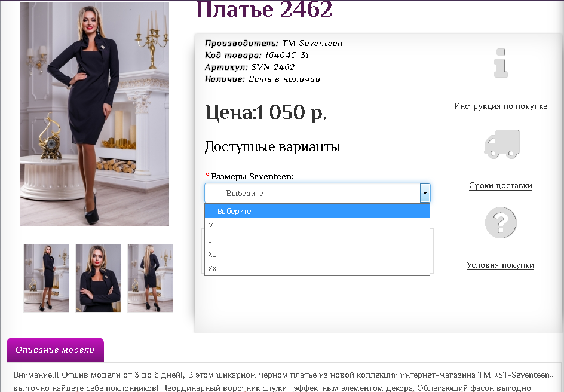View the close-up portrait thumbnail
This screenshot has height=392, width=564.
click(x=98, y=278)
